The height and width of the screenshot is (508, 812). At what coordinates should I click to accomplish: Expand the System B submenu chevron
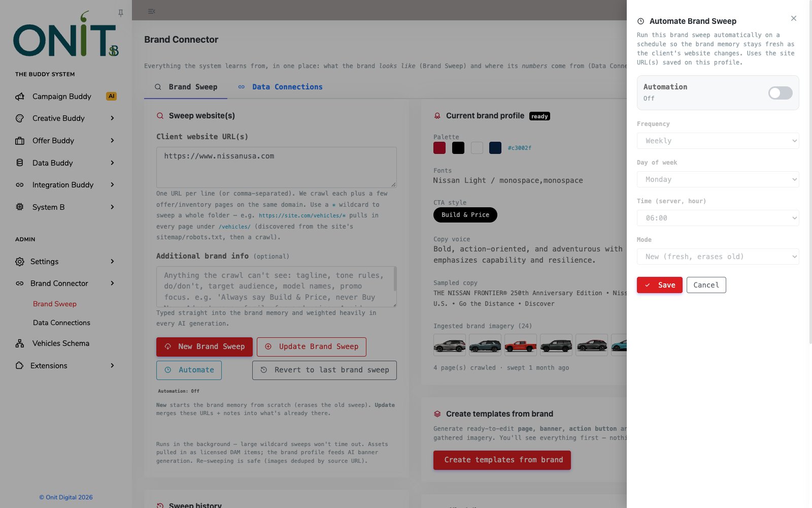pos(113,207)
